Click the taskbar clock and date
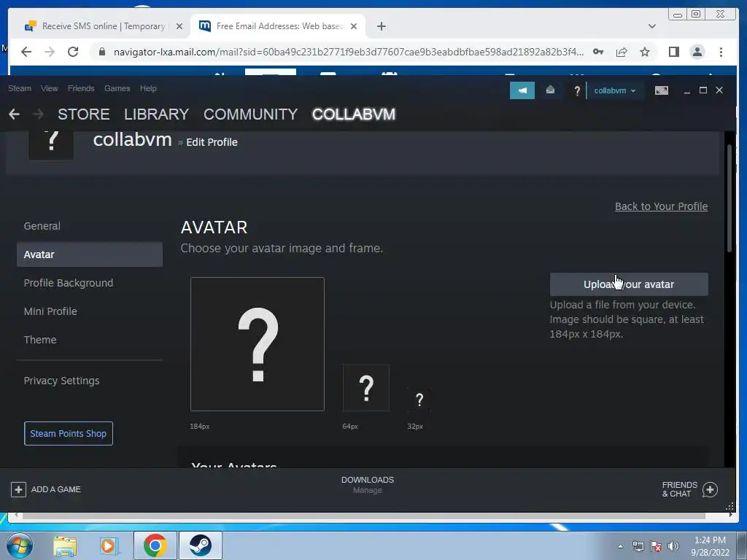Screen dimensions: 747x560 click(x=710, y=546)
